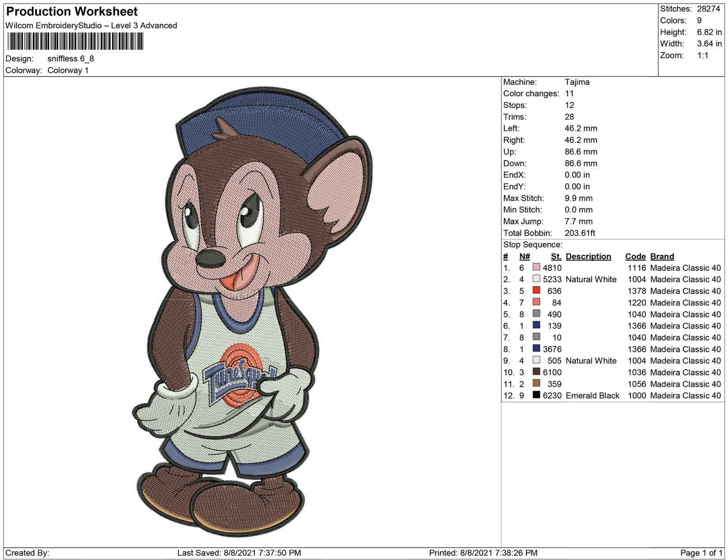The width and height of the screenshot is (728, 560).
Task: Pick the red swatch beside stitch count 636
Action: click(x=537, y=291)
